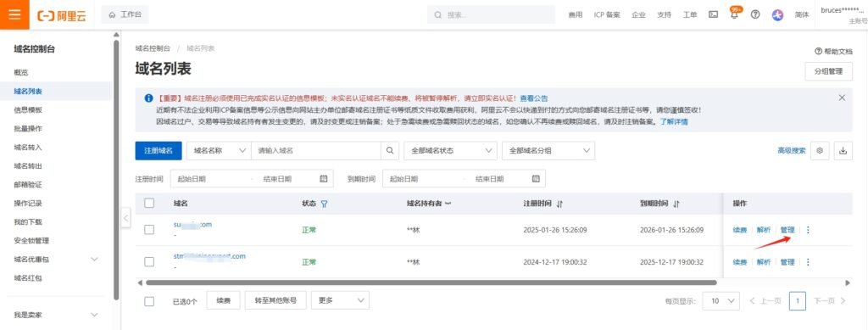Close the important notice banner
This screenshot has width=868, height=330.
842,98
